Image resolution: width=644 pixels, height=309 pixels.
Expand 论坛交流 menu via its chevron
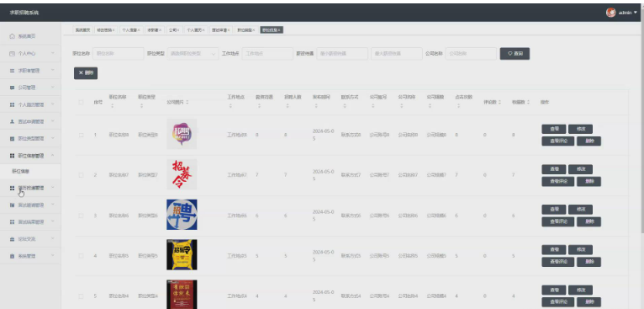pyautogui.click(x=53, y=238)
